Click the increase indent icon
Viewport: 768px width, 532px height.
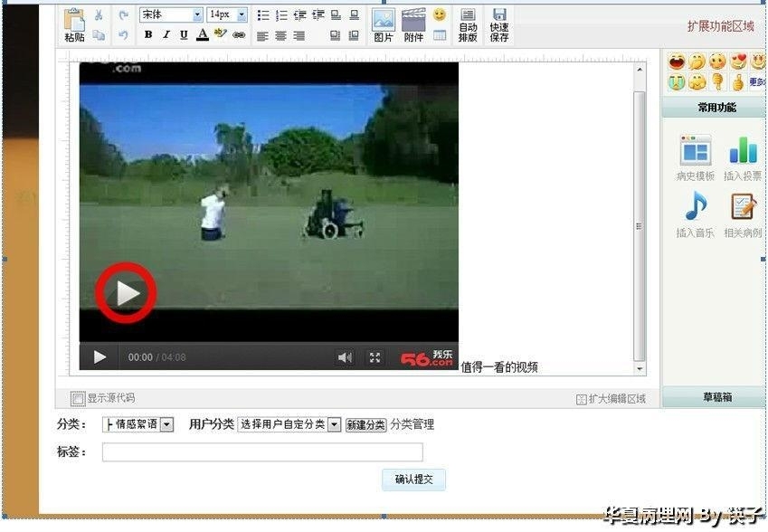coord(318,15)
